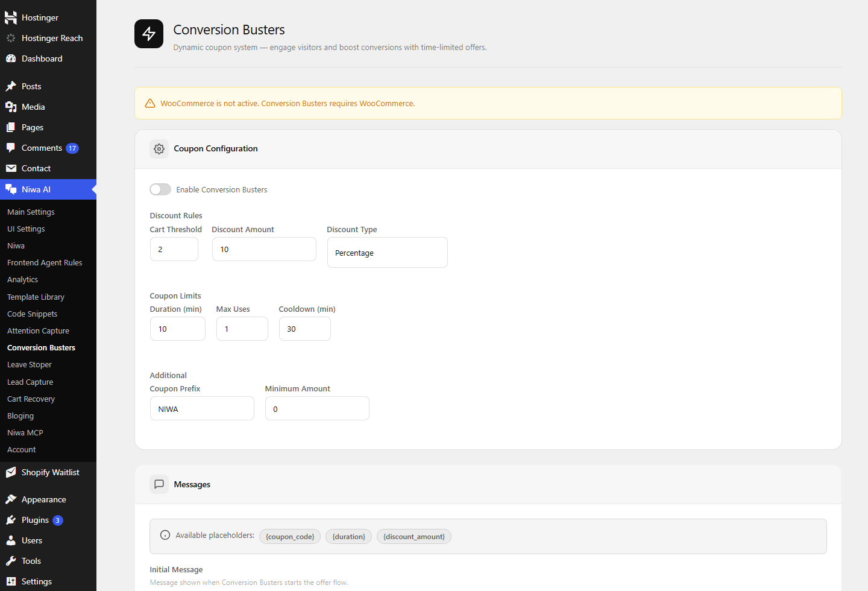868x591 pixels.
Task: Open Main Settings submenu item
Action: [x=31, y=212]
